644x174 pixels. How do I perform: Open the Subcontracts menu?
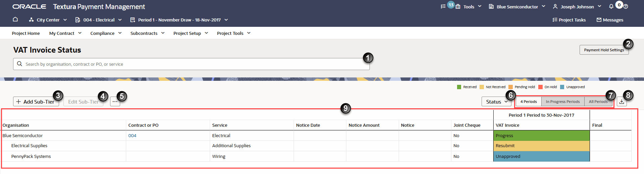(x=147, y=33)
